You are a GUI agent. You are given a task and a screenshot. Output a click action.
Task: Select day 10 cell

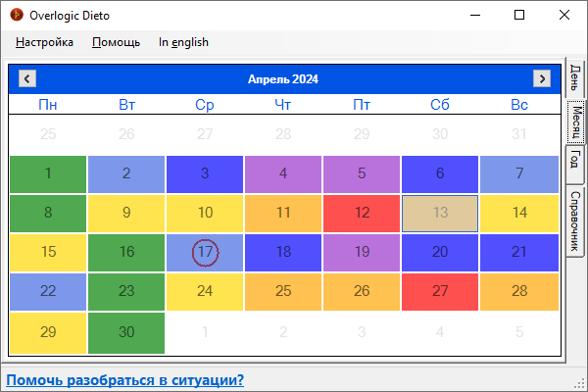(205, 214)
